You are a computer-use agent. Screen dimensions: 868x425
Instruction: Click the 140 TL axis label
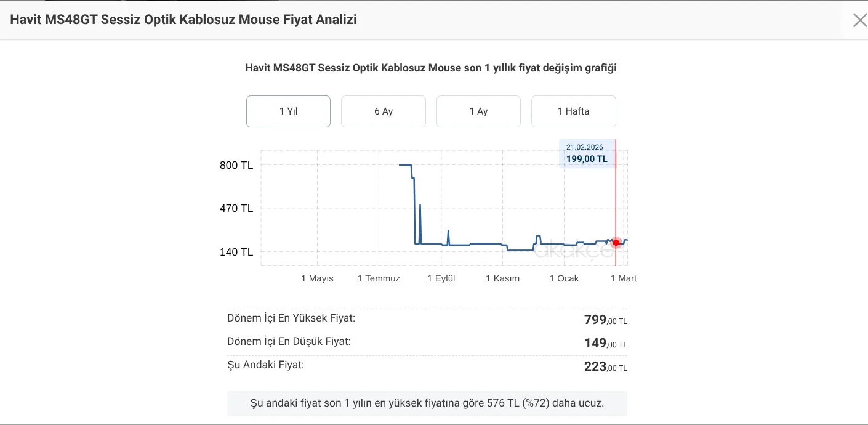[x=236, y=252]
